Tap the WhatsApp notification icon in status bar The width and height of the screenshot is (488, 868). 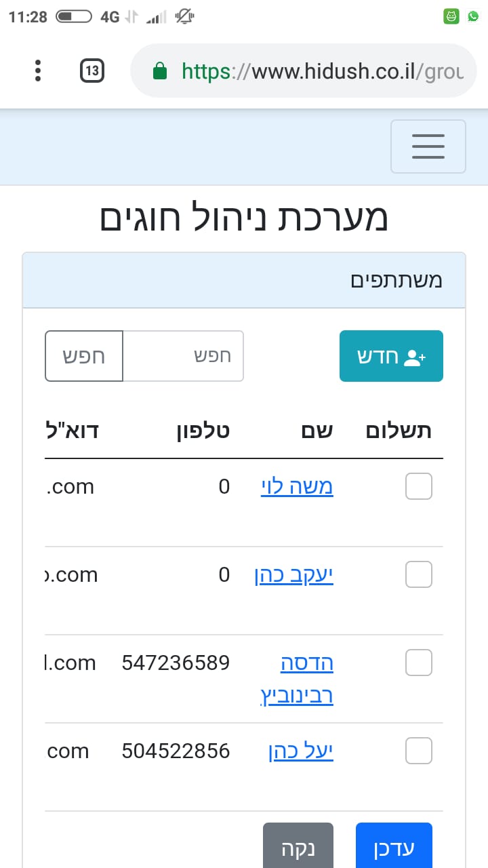point(473,16)
